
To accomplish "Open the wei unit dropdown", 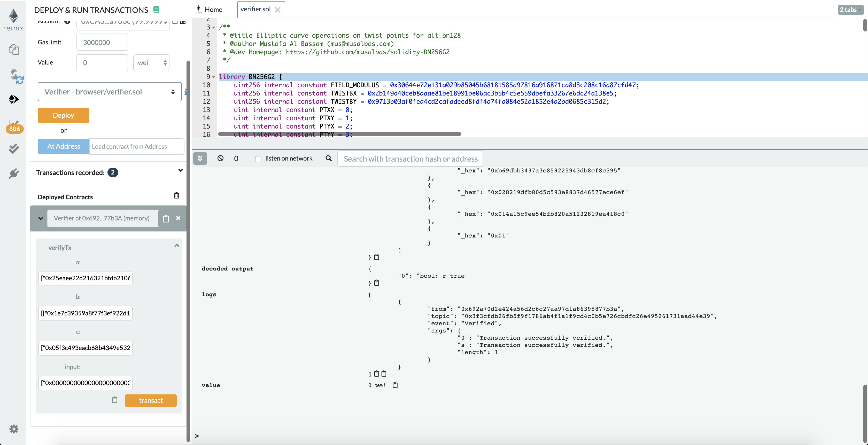I will tap(151, 63).
